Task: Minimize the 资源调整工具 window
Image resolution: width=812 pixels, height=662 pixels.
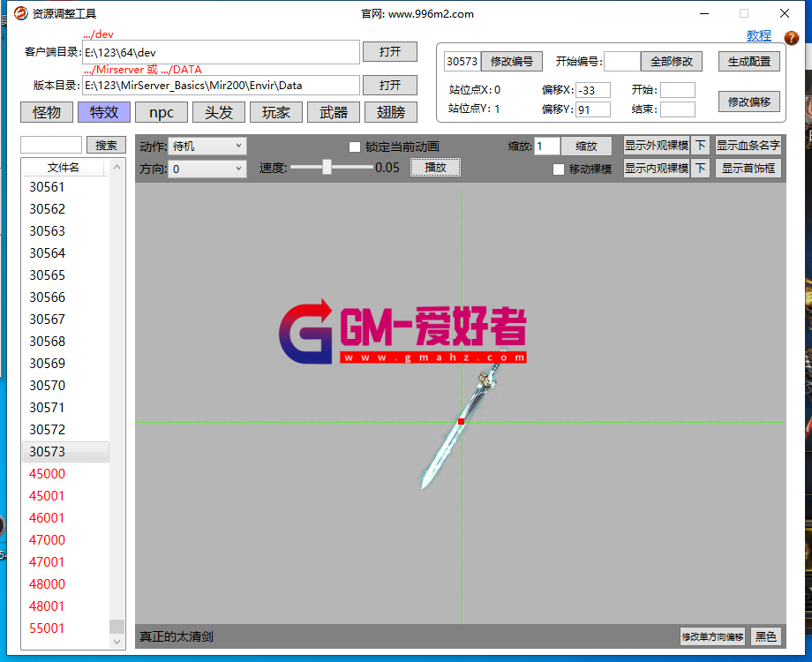Action: [704, 13]
